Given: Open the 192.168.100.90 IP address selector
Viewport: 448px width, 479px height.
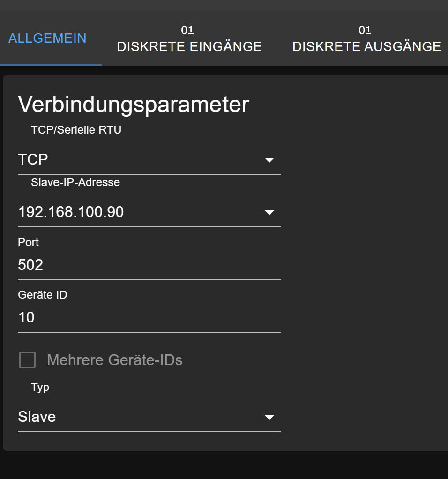Looking at the screenshot, I should coord(141,212).
